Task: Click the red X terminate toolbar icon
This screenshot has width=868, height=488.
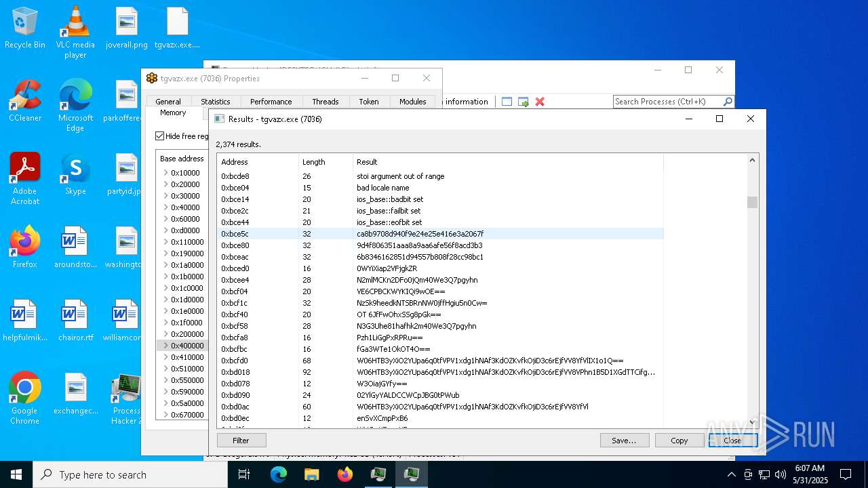Action: pos(540,102)
